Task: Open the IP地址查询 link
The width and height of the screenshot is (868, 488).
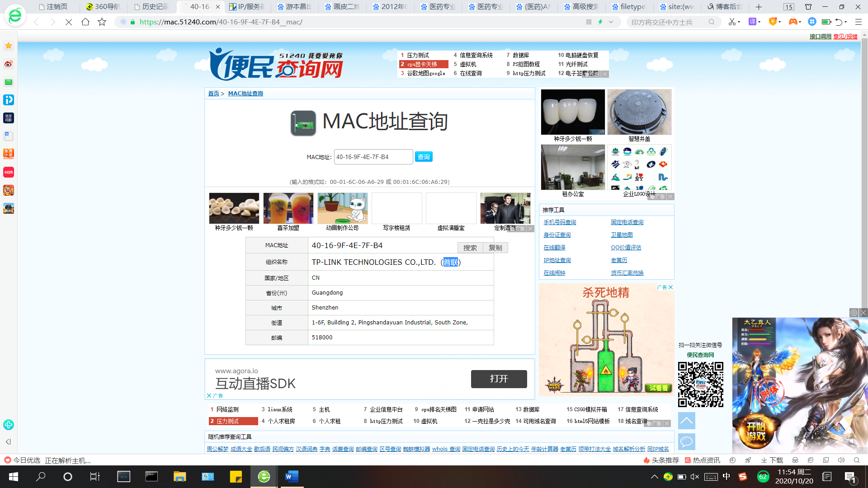Action: coord(557,260)
